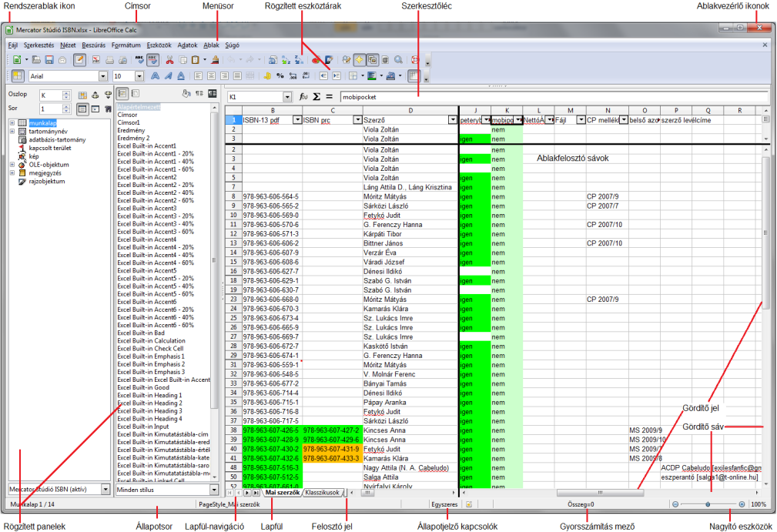
Task: Open the Borders dropdown arrow
Action: (362, 75)
